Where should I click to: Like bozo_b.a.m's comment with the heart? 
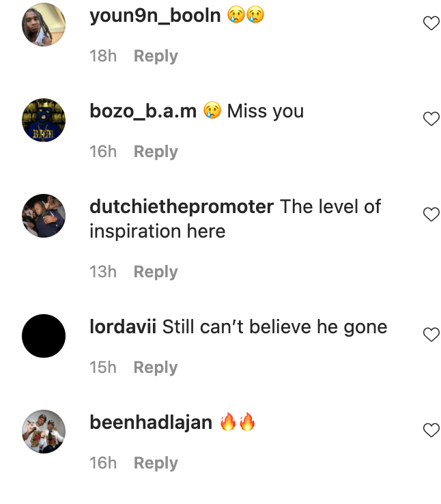(431, 119)
